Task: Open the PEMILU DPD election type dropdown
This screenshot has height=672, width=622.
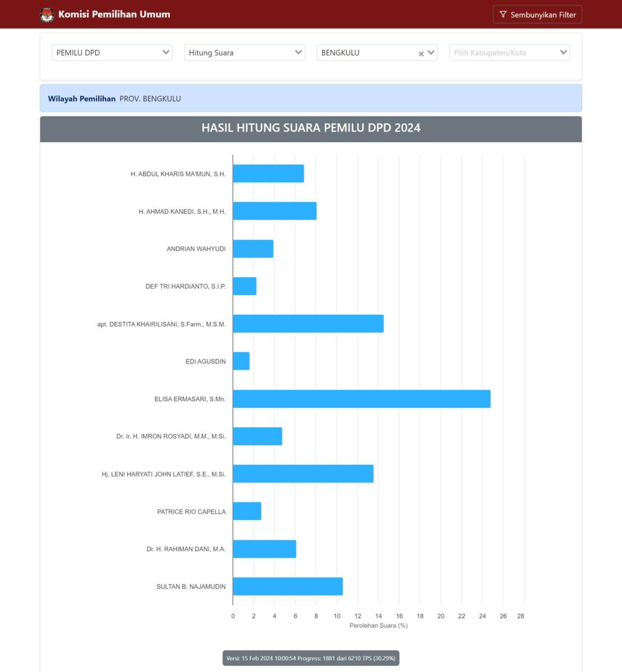Action: (112, 53)
